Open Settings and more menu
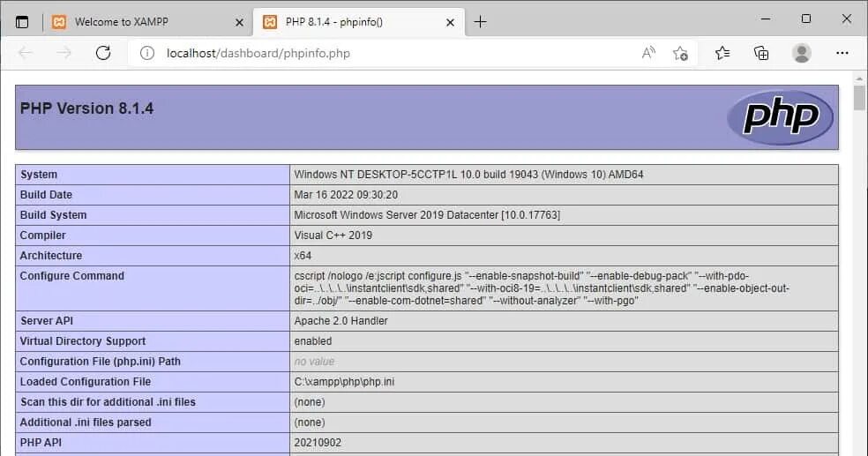Screen dimensions: 868x456 point(842,53)
